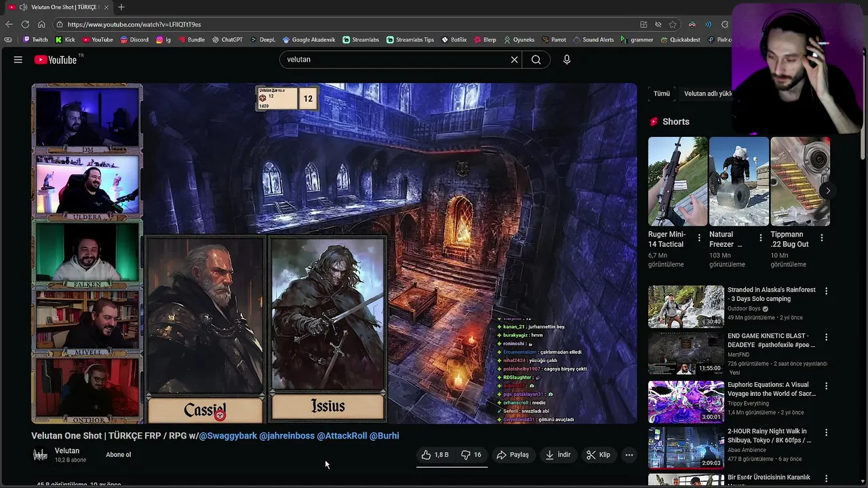Viewport: 868px width, 488px height.
Task: Open the Velutan channel name link
Action: 67,451
